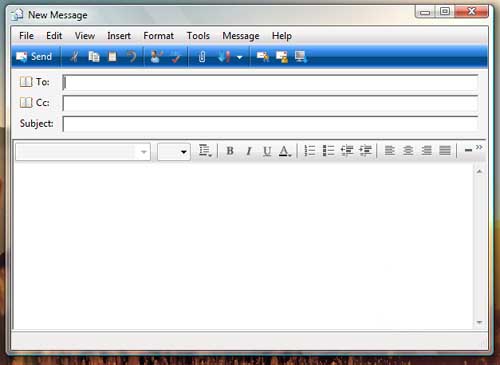The width and height of the screenshot is (500, 365).
Task: Click the Paste clipboard icon
Action: pos(113,57)
